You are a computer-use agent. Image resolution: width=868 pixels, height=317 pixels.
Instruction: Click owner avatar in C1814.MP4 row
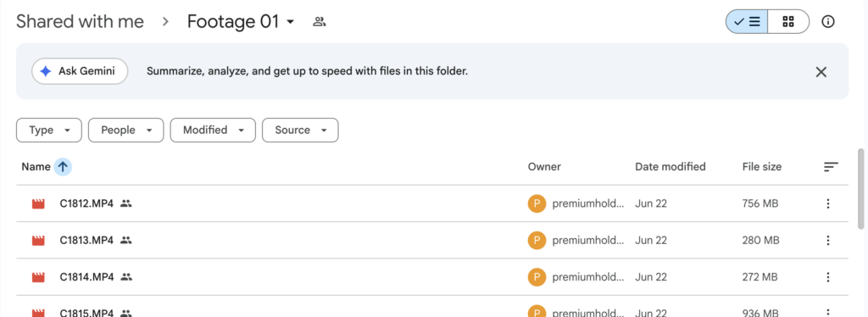537,277
